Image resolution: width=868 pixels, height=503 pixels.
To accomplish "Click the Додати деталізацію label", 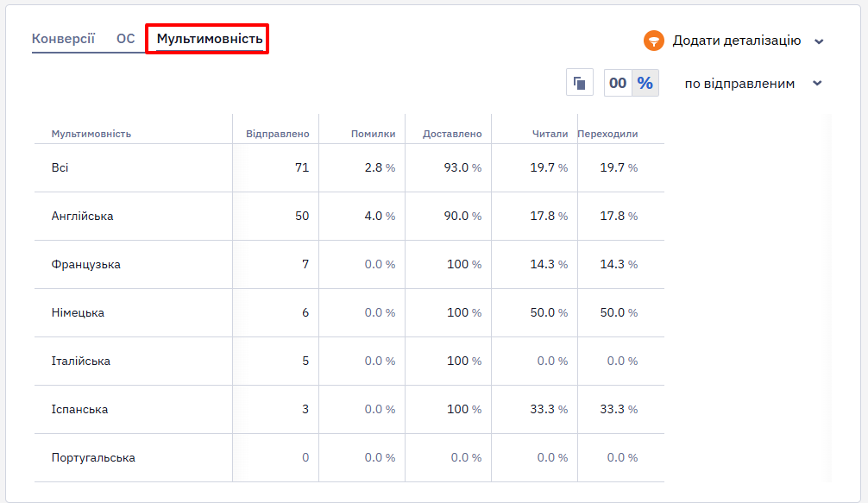I will click(736, 41).
